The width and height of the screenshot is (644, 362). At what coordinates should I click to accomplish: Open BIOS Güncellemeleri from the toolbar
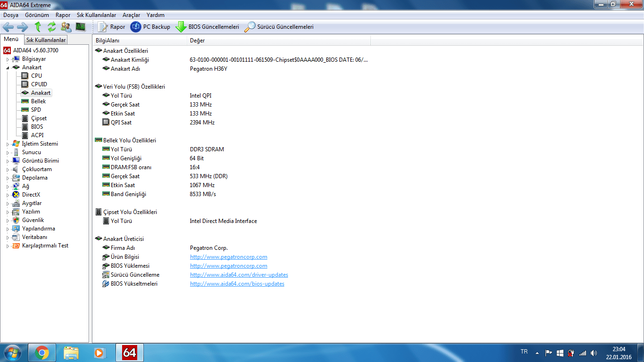pos(207,27)
